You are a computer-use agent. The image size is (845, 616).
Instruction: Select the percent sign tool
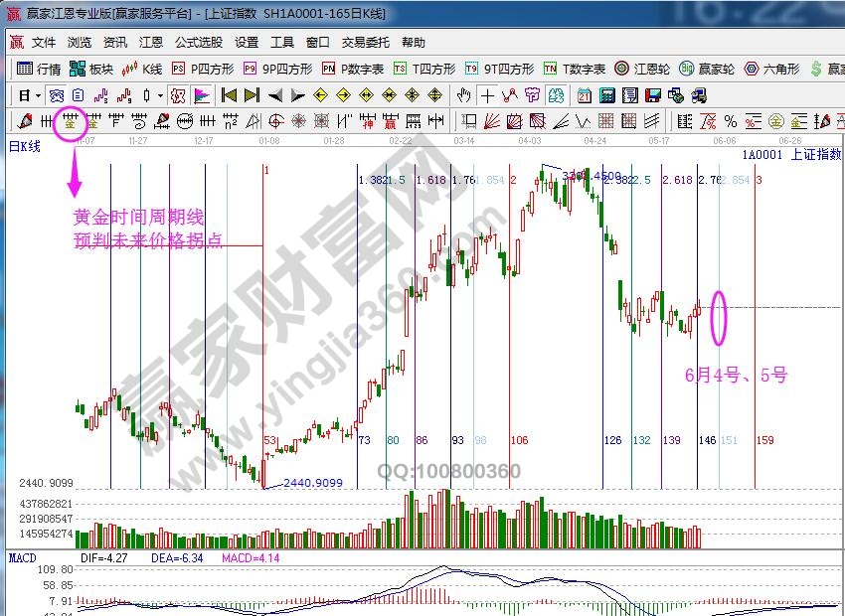click(x=731, y=121)
